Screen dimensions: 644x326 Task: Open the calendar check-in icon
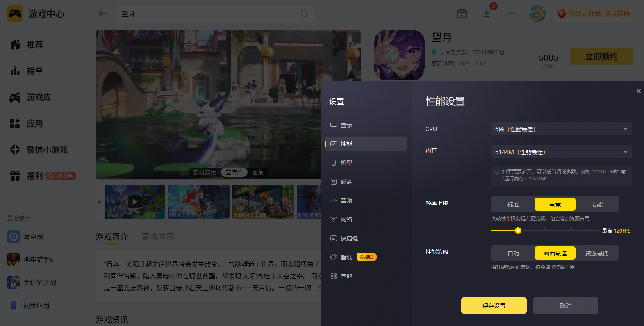point(462,14)
